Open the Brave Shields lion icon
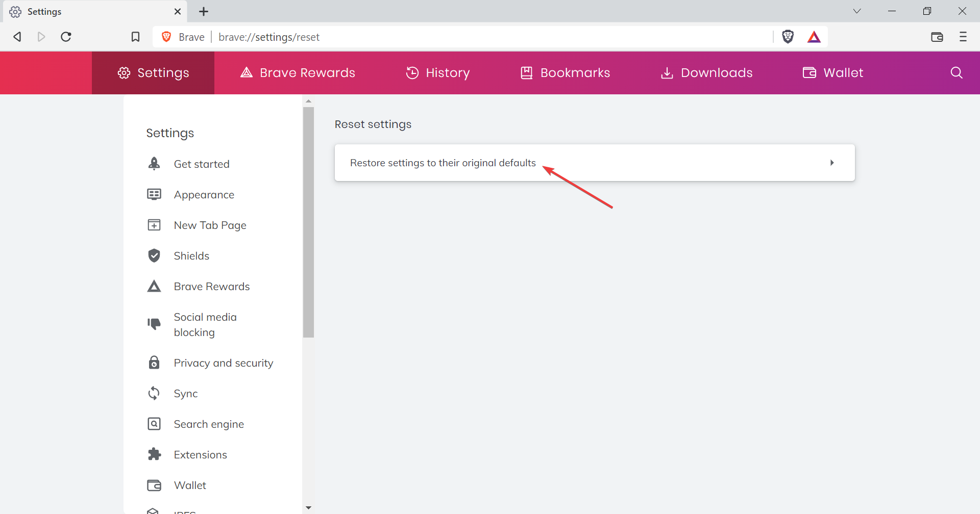The width and height of the screenshot is (980, 514). (x=788, y=37)
